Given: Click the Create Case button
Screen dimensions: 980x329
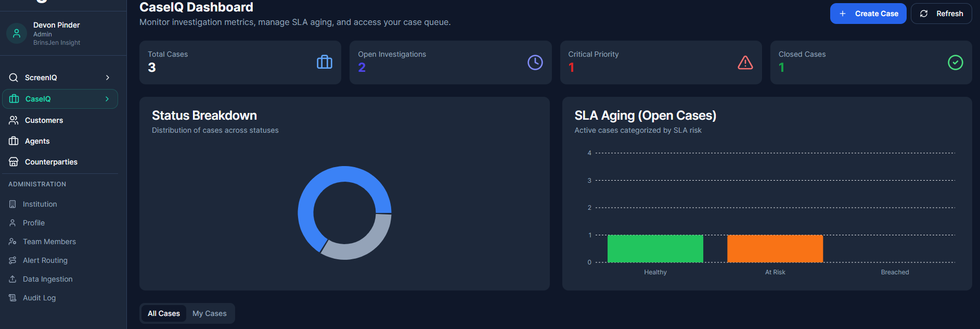Looking at the screenshot, I should [x=868, y=14].
